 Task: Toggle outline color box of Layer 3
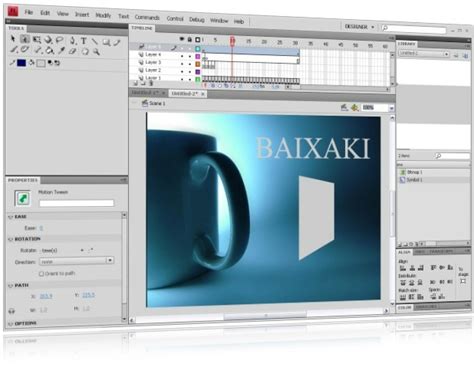(x=198, y=64)
